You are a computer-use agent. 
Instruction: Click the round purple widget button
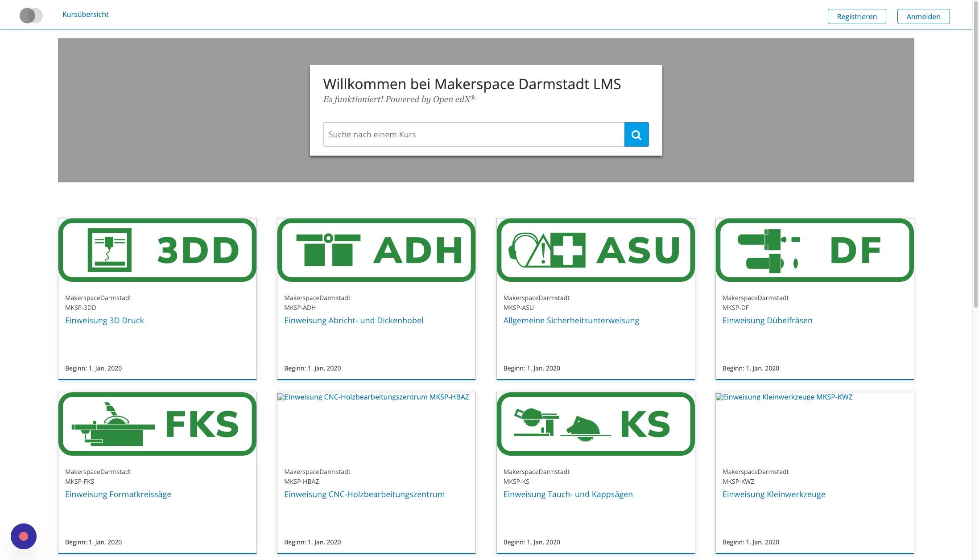pyautogui.click(x=24, y=536)
